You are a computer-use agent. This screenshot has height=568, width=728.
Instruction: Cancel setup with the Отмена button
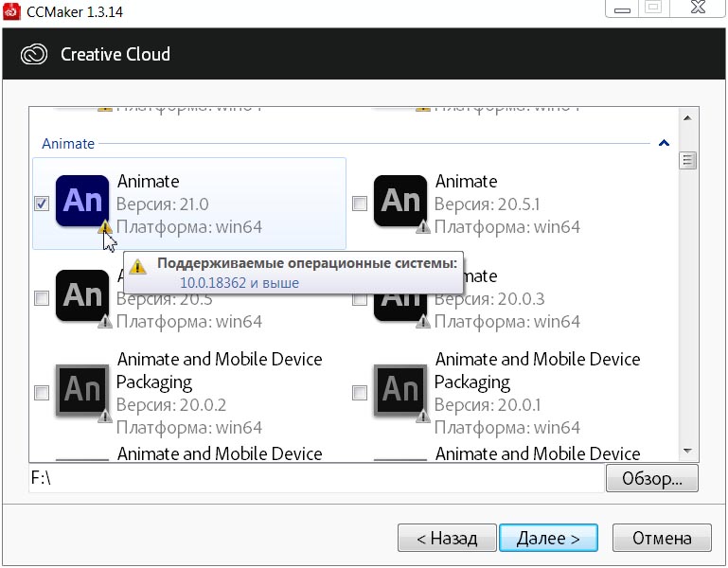point(662,538)
